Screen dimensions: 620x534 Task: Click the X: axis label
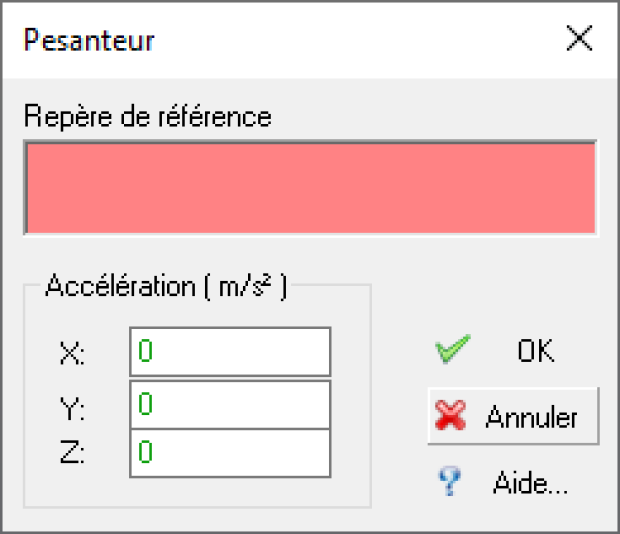72,353
